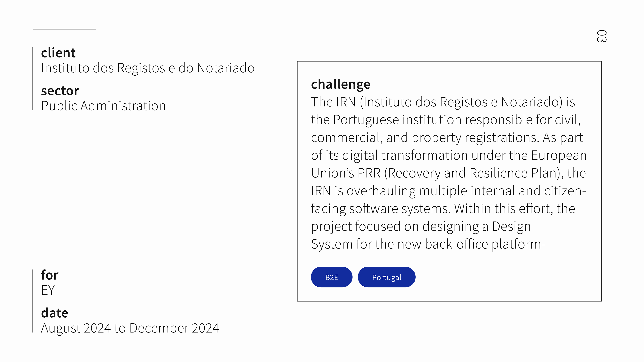Screen dimensions: 644x362
Task: Click the vertical bar beside client and sector
Action: (33, 79)
